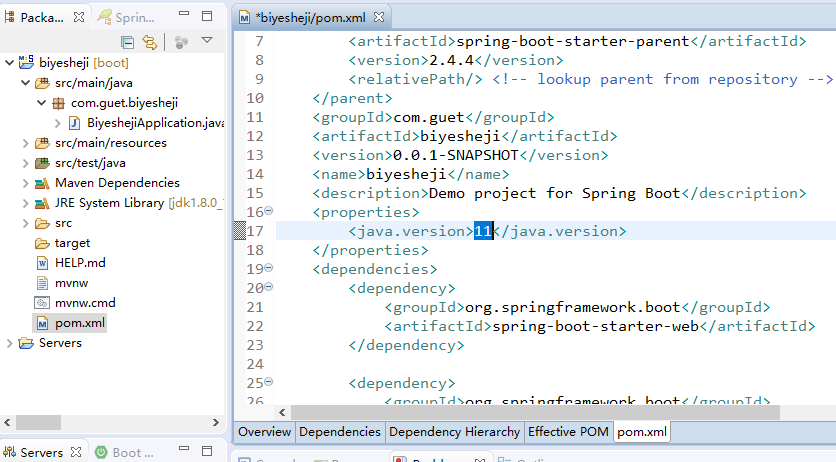
Task: Click 0.0.1-SNAPSHOT version text
Action: pyautogui.click(x=456, y=155)
